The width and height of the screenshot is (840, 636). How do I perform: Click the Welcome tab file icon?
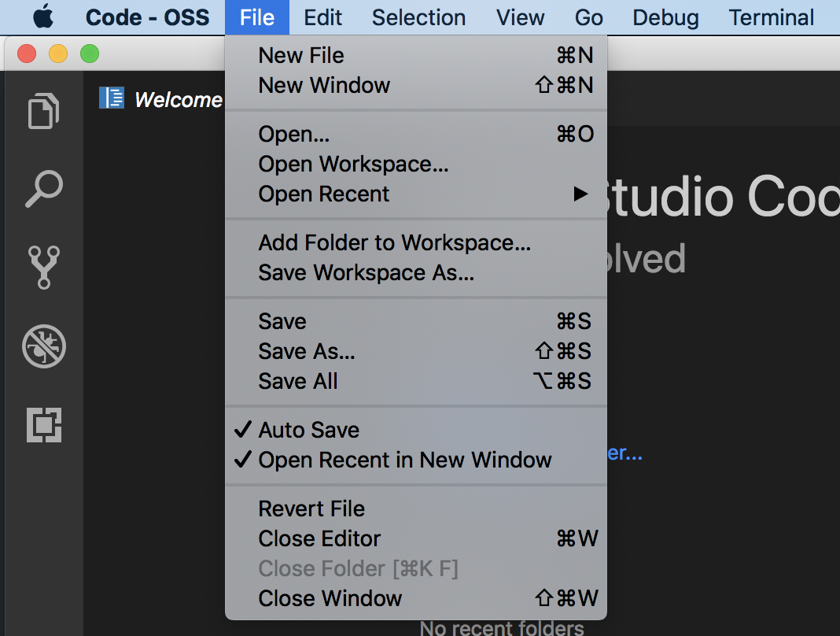click(x=112, y=98)
